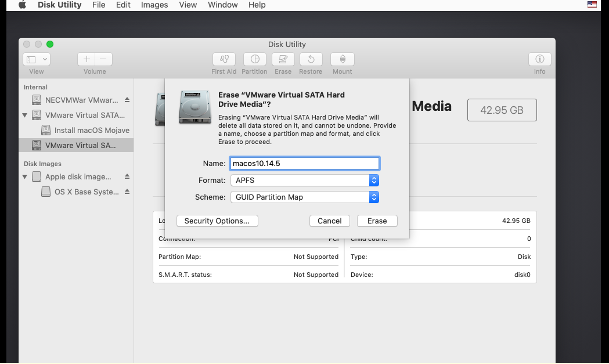
Task: Click the Name field containing macos10.14.5
Action: [304, 164]
